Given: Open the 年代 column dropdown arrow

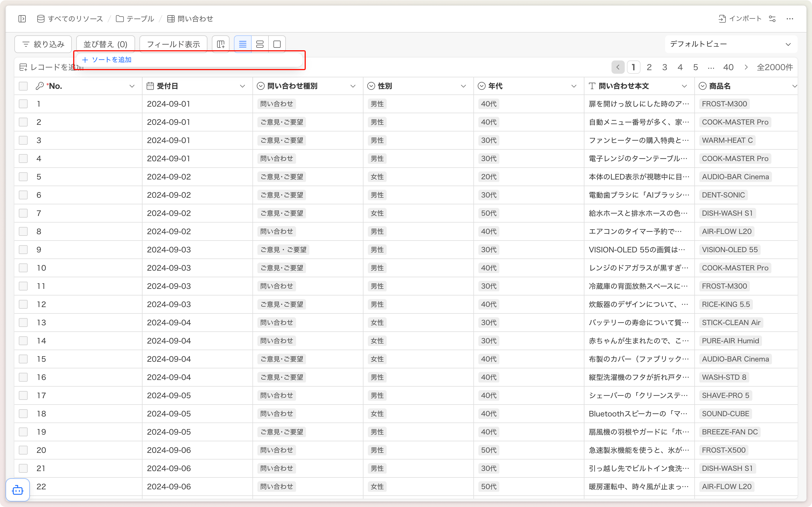Looking at the screenshot, I should 574,86.
